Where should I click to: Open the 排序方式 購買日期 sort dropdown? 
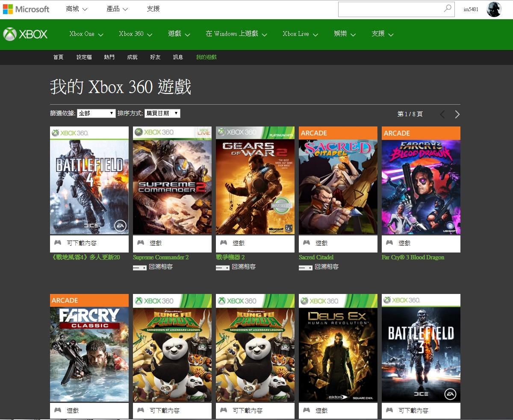click(162, 113)
